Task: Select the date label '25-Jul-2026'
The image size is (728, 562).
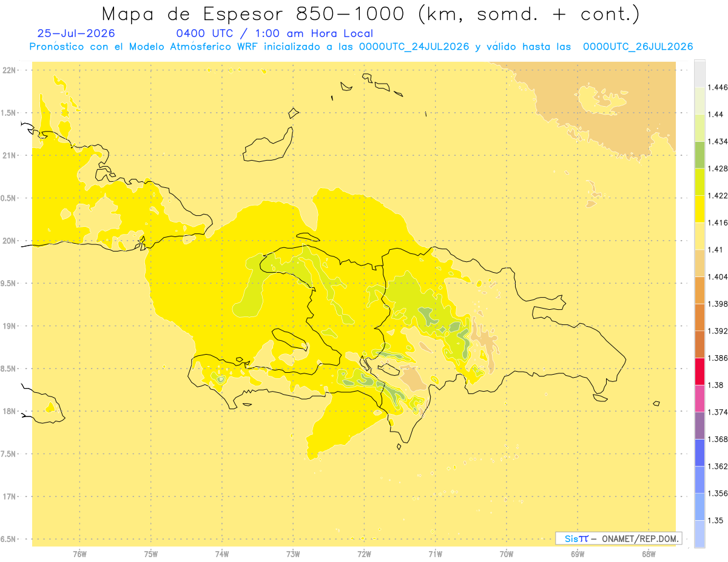Action: click(76, 33)
